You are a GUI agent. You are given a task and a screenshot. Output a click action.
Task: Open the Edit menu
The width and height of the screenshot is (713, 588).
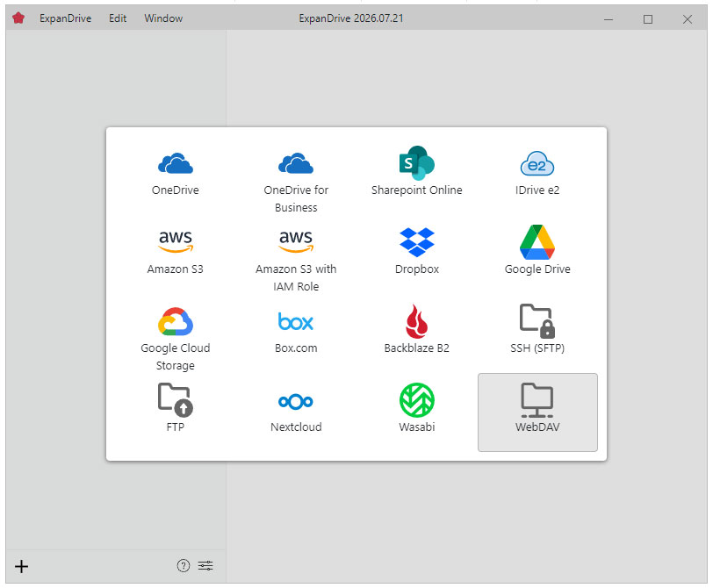[118, 18]
